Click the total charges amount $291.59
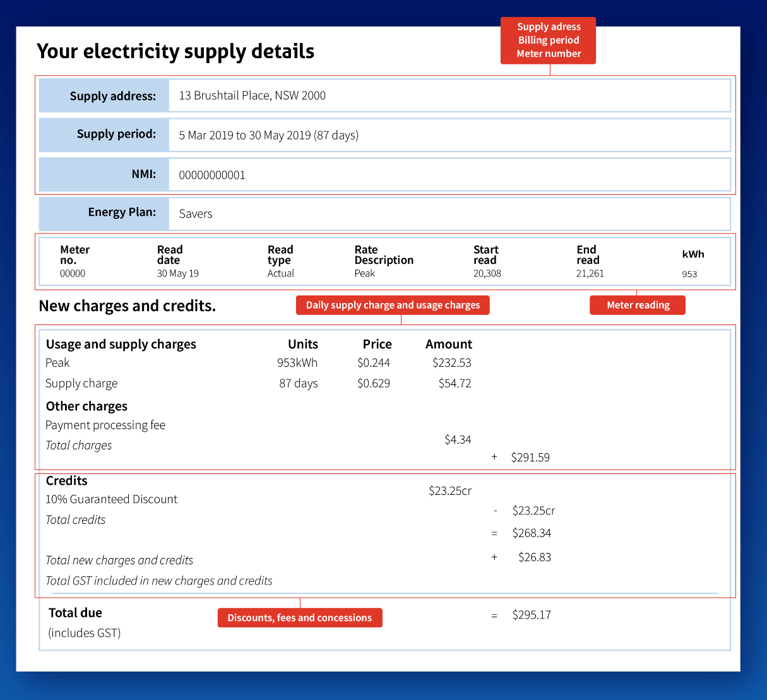 pyautogui.click(x=530, y=458)
